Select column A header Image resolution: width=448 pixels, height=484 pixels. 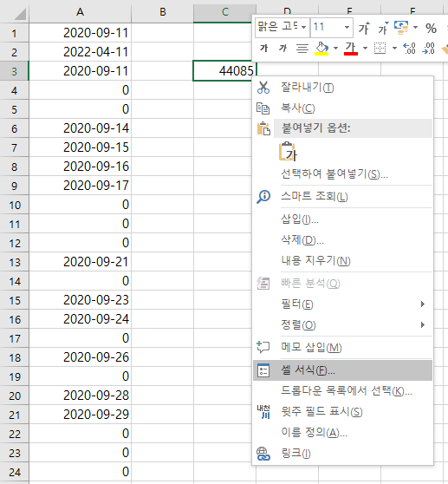click(x=81, y=12)
